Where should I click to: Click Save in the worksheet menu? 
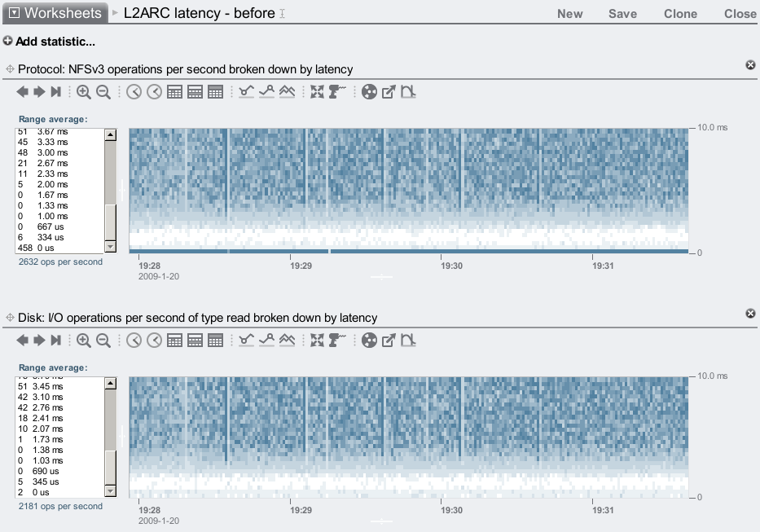coord(622,13)
